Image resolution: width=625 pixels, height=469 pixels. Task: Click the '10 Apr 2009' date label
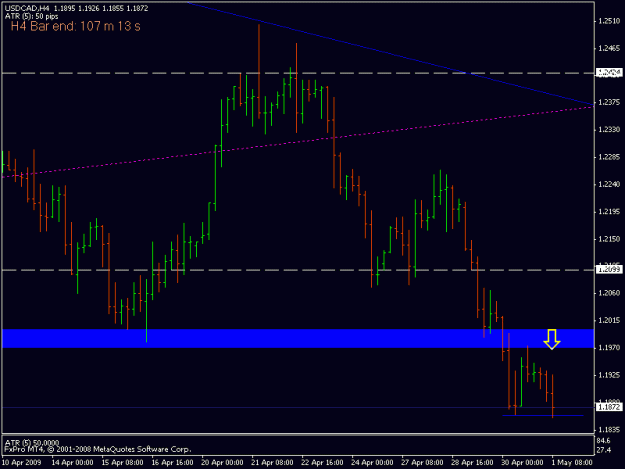coord(22,462)
